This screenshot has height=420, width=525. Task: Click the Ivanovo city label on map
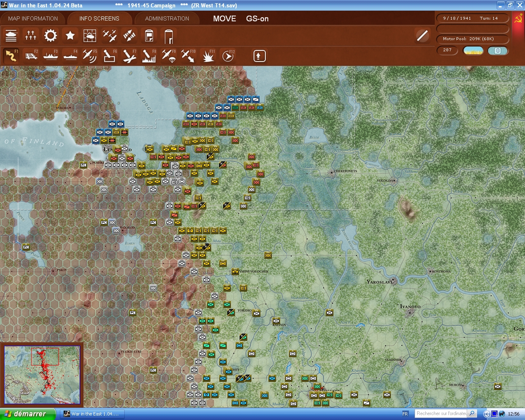pos(410,306)
